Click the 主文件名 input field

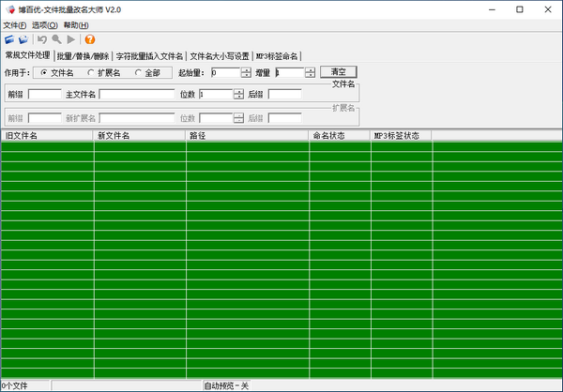point(136,95)
